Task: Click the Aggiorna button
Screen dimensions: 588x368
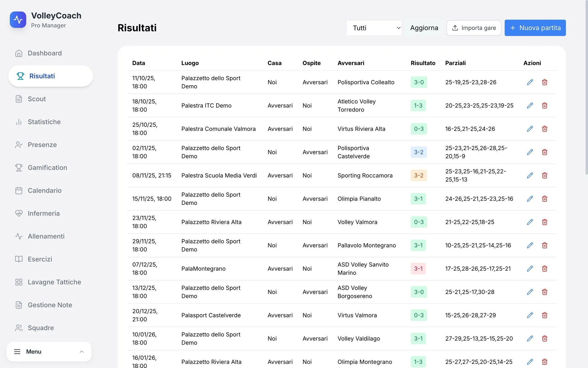Action: pyautogui.click(x=424, y=28)
